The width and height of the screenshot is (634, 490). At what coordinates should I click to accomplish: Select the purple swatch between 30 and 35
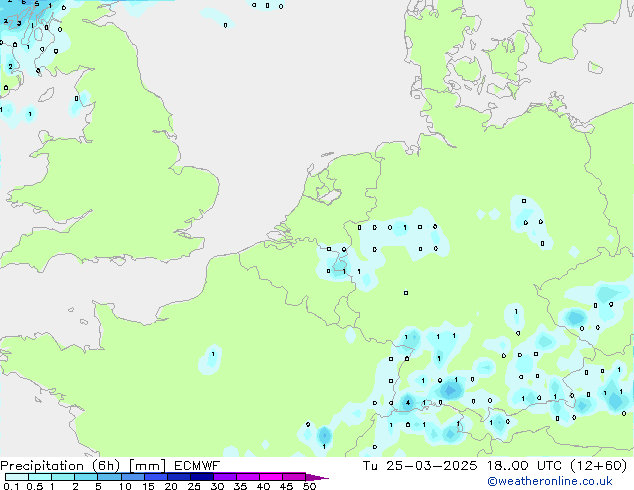click(225, 477)
